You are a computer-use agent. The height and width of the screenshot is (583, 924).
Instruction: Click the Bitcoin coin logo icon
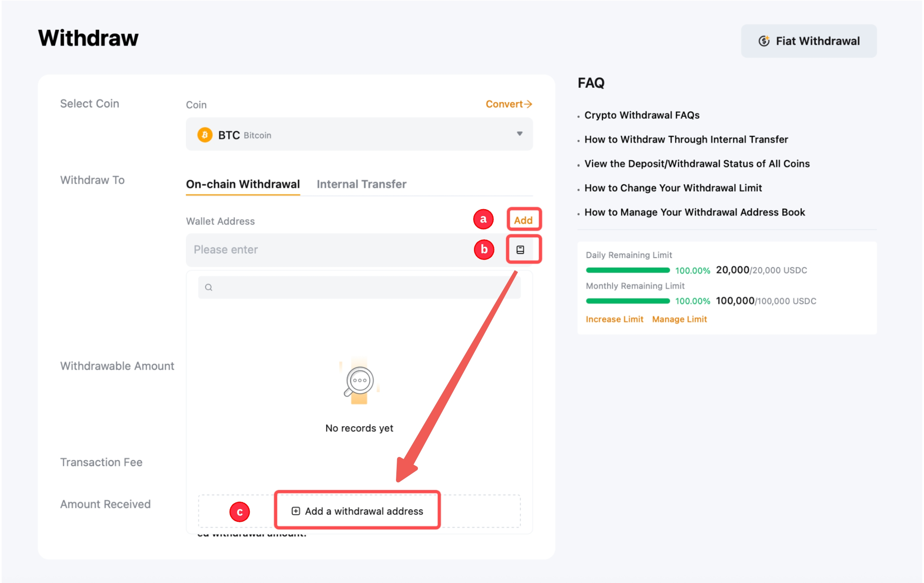(205, 135)
